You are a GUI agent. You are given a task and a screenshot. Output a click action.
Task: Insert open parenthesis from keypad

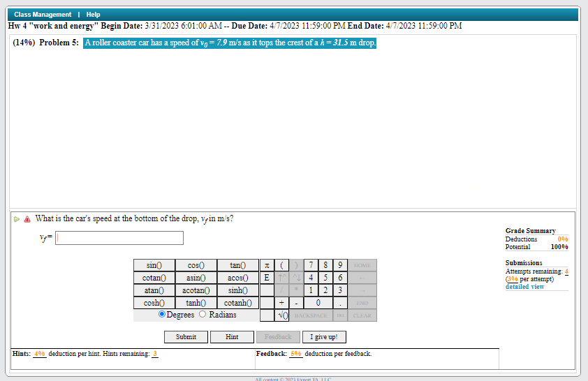[281, 265]
